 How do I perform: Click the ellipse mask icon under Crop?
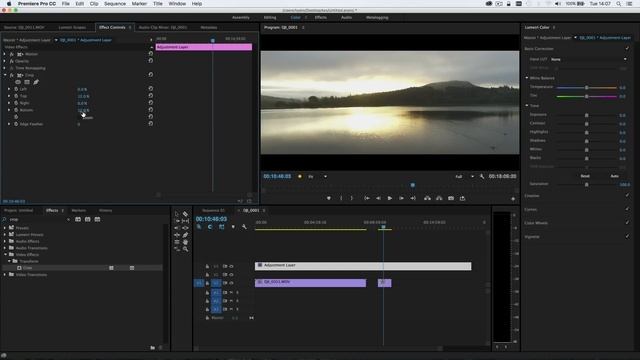[x=18, y=82]
